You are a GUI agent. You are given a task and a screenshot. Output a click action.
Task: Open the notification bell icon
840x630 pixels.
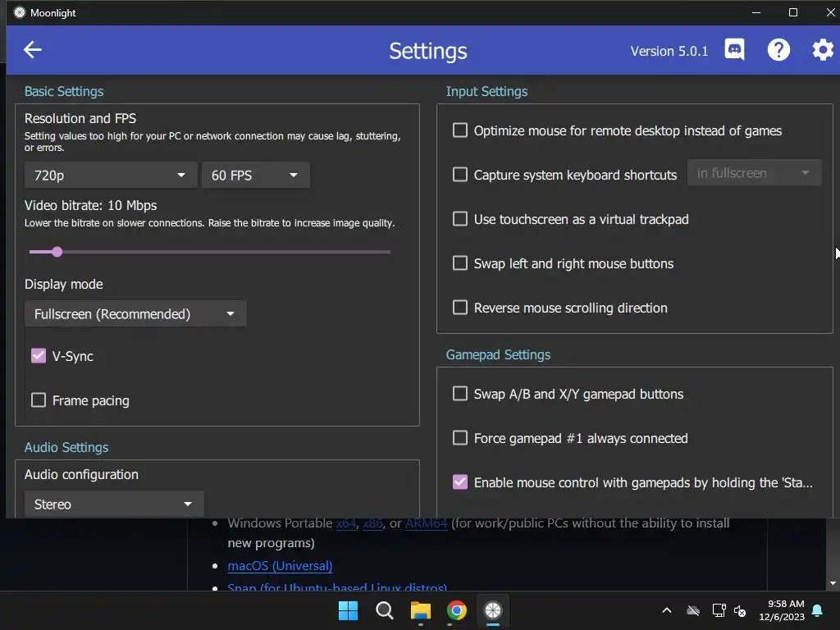(818, 610)
